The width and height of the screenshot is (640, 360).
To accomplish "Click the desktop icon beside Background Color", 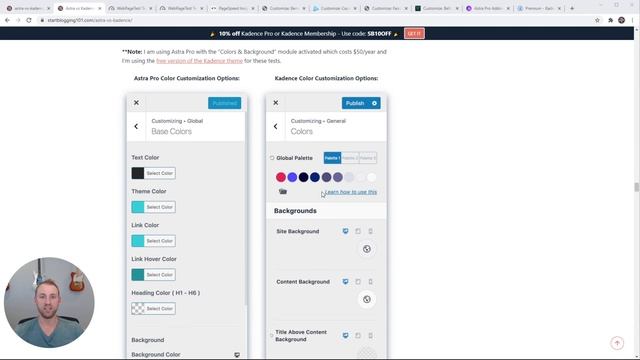I will [x=237, y=355].
